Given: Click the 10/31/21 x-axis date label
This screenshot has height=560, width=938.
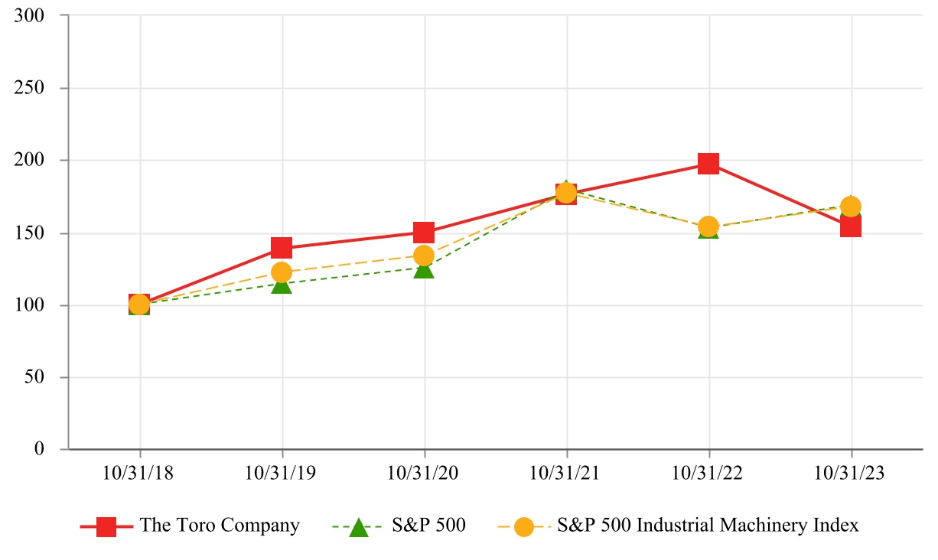Looking at the screenshot, I should tap(566, 474).
